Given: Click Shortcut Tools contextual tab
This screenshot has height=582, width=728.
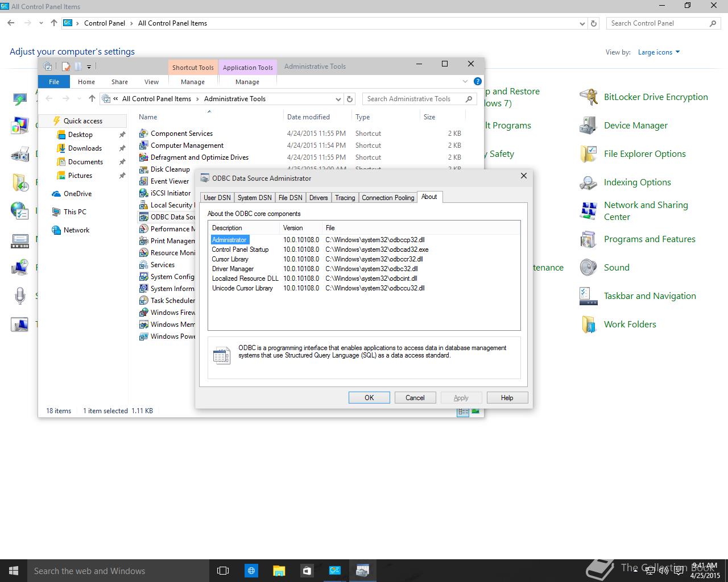Looking at the screenshot, I should point(193,67).
